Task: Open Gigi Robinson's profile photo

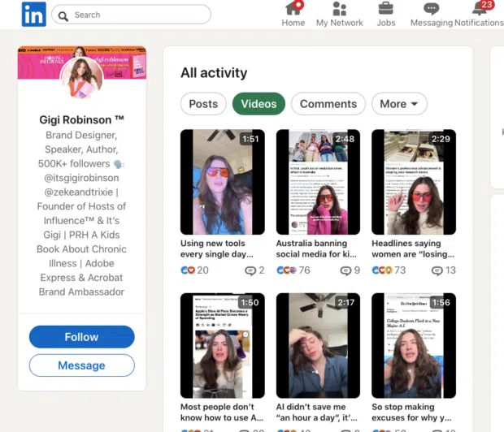Action: coord(81,79)
